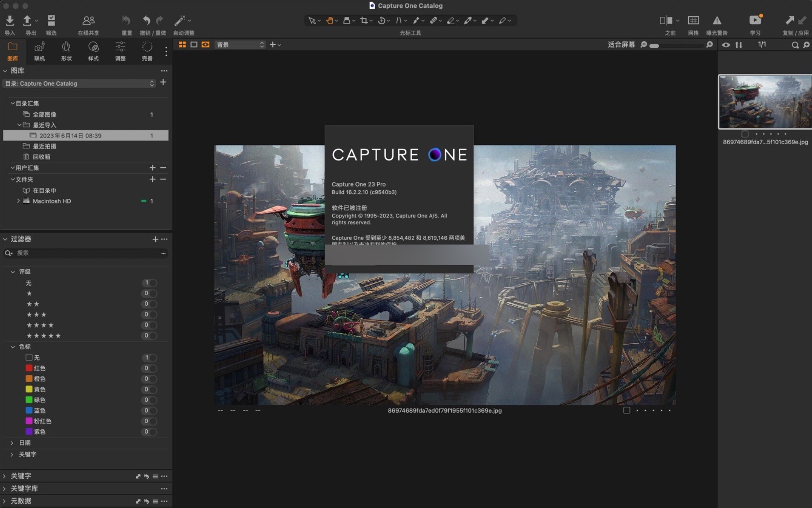The width and height of the screenshot is (812, 508).
Task: Add a new catalog with plus button
Action: [163, 83]
